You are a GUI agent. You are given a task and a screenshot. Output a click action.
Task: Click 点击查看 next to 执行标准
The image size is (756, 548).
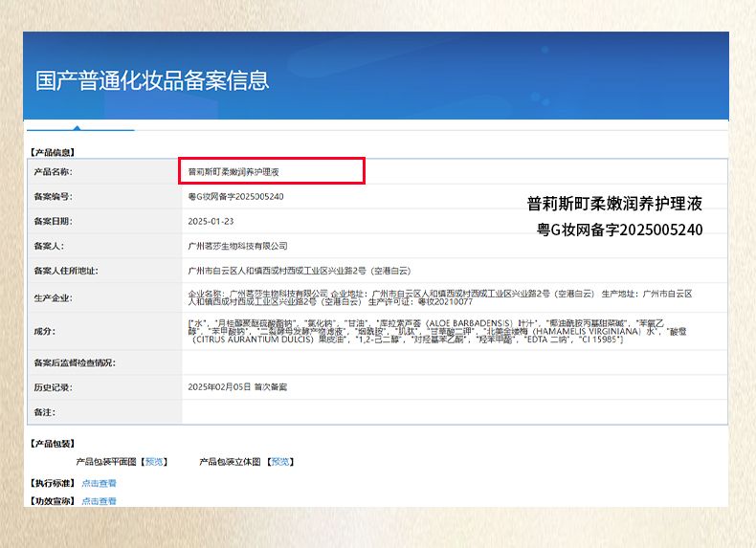point(99,484)
